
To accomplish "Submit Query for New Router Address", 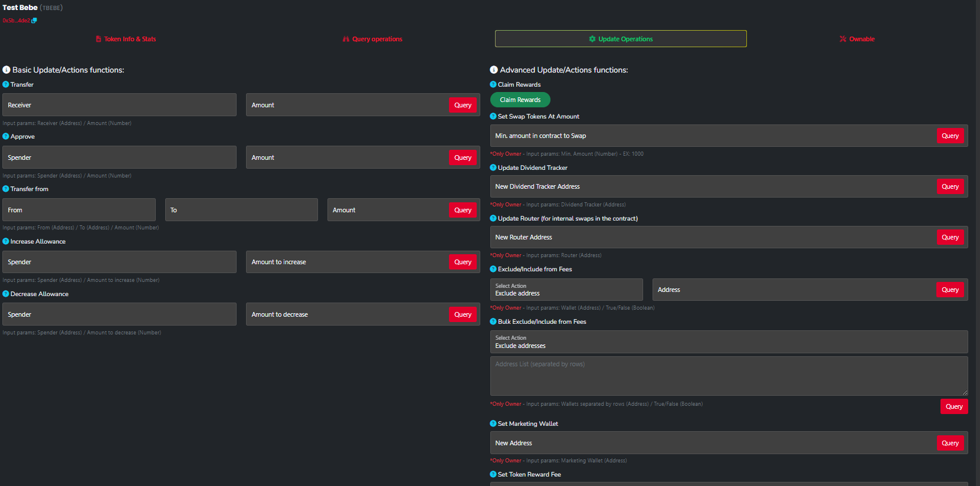I will point(950,237).
